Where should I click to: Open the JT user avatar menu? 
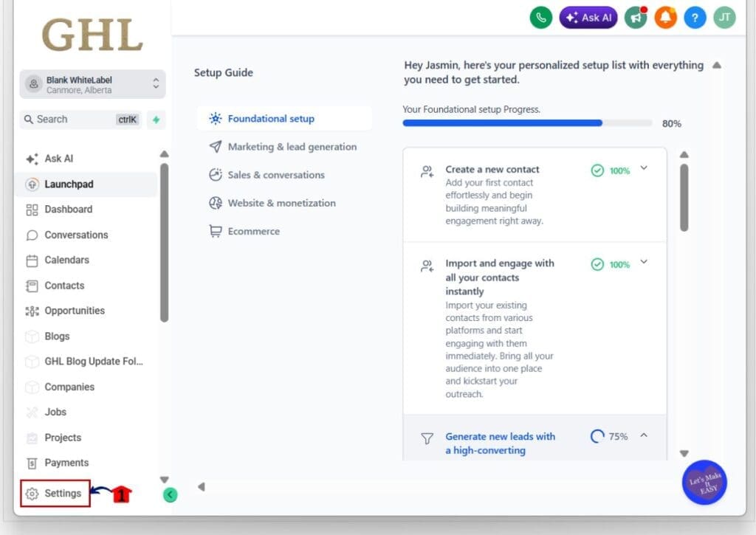point(724,18)
